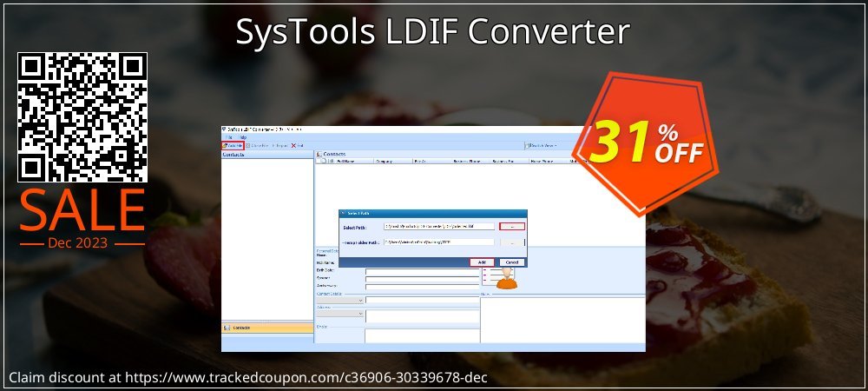Open the Switch View dropdown
The height and width of the screenshot is (391, 868).
point(542,146)
